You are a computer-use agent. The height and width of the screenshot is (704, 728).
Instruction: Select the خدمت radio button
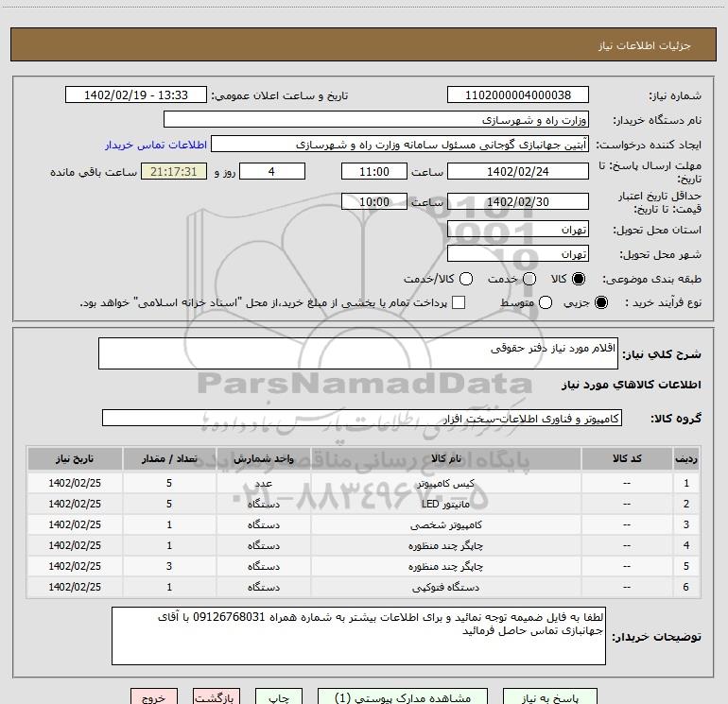(x=529, y=279)
